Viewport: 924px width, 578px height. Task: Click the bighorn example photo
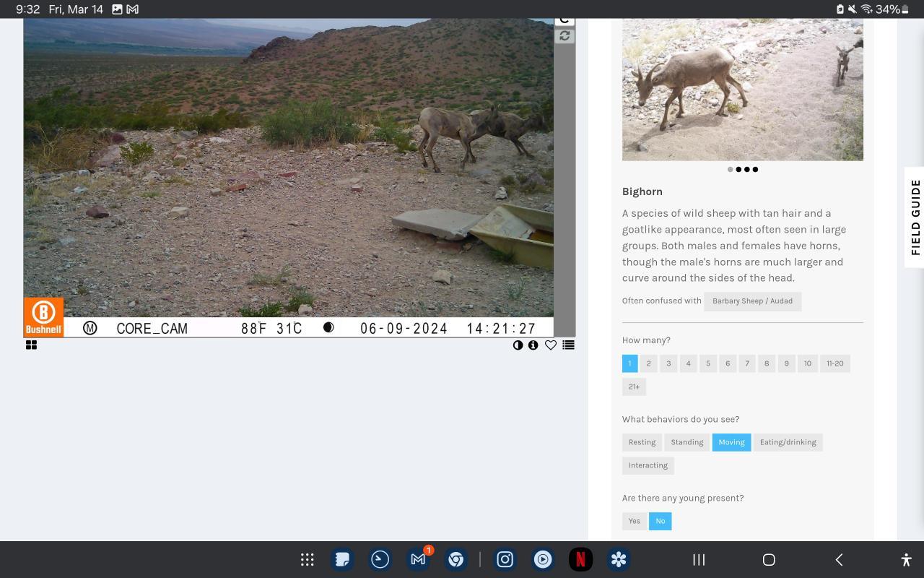tap(742, 90)
